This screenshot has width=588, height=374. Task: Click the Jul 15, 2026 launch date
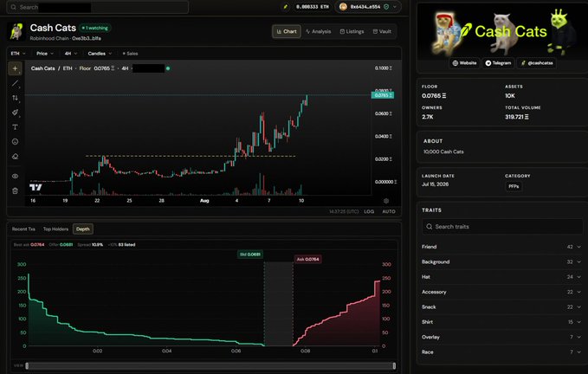coord(435,184)
